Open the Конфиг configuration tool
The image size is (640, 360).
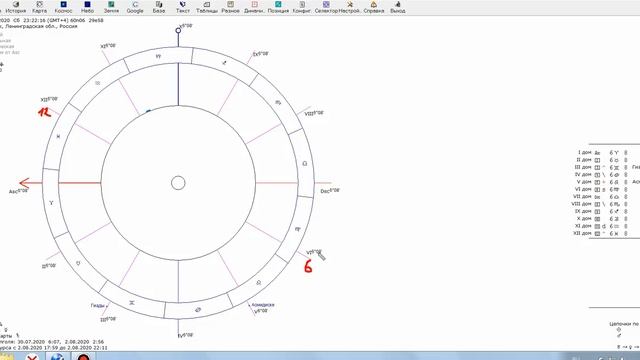[302, 7]
